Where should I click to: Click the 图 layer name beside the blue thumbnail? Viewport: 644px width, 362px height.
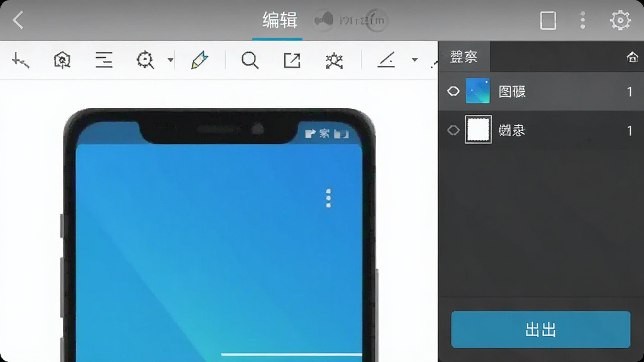point(512,92)
